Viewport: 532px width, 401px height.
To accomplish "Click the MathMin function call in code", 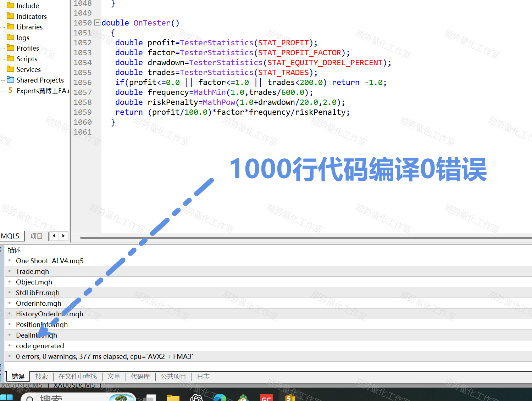I will point(210,92).
